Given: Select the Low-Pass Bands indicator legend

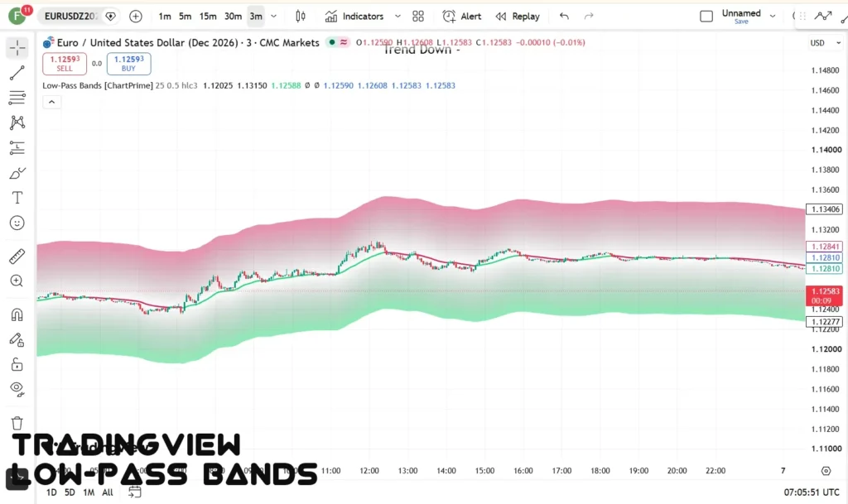Looking at the screenshot, I should [x=98, y=85].
